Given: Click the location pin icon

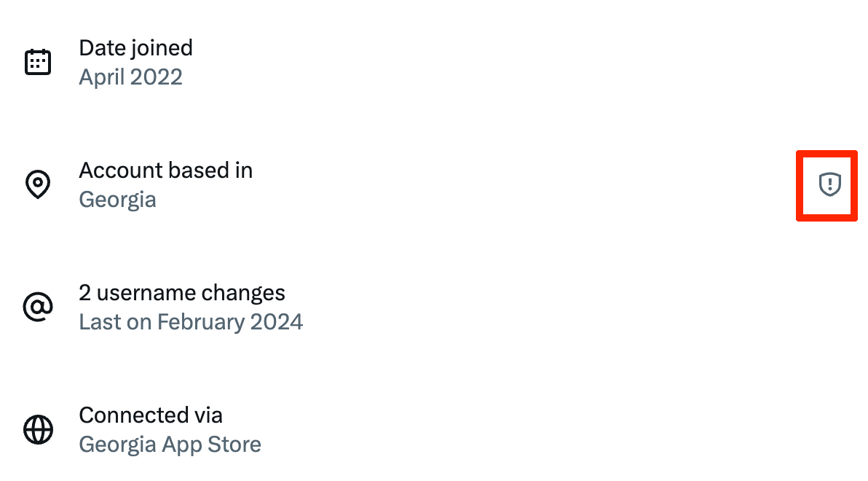Looking at the screenshot, I should pos(38,185).
